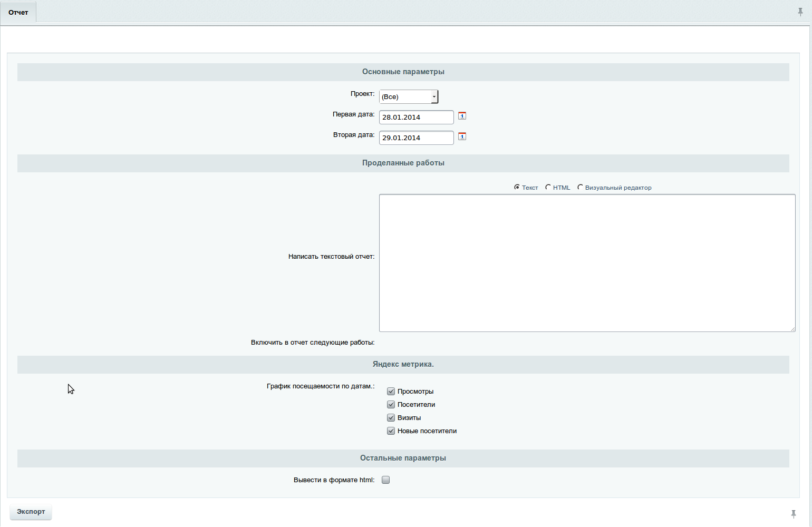Screen dimensions: 812x527
Task: Select the Текст editing mode
Action: click(x=517, y=187)
